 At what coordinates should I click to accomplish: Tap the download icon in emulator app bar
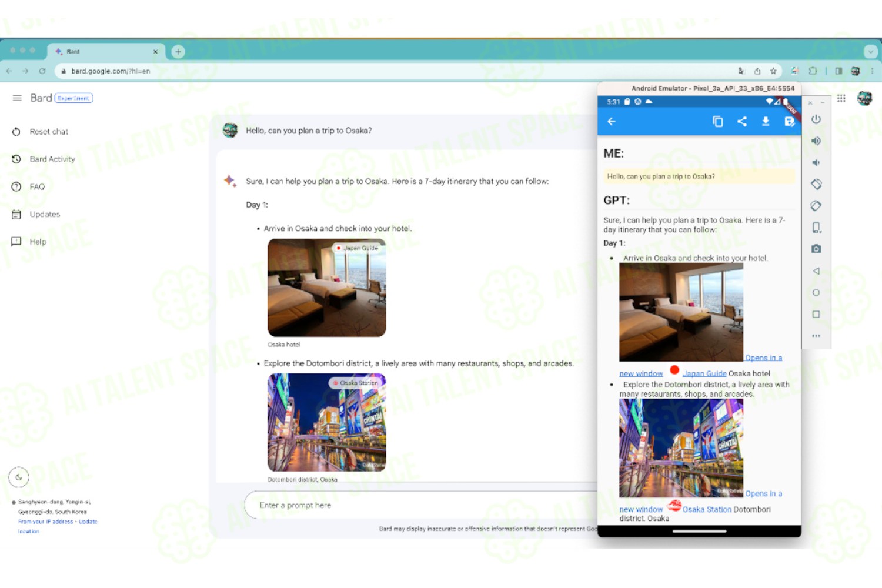pos(766,121)
